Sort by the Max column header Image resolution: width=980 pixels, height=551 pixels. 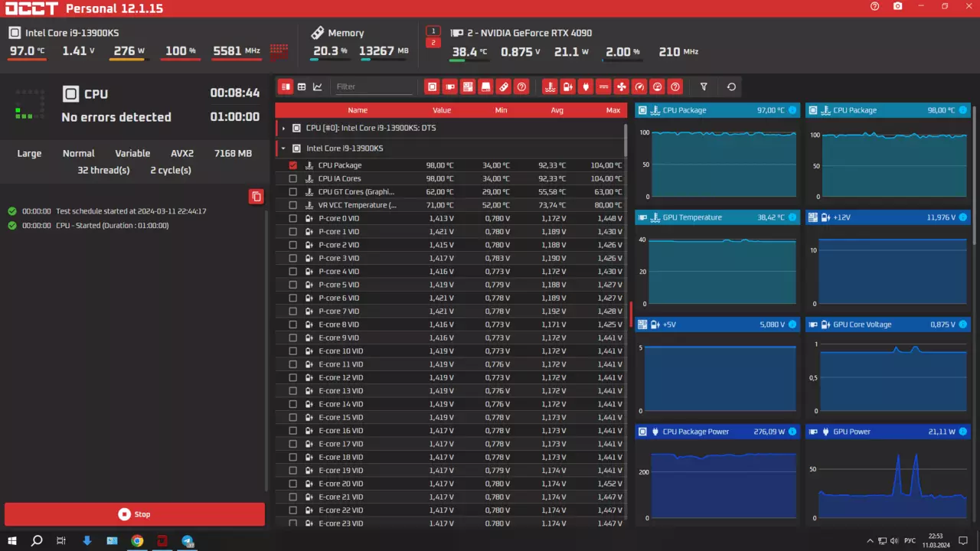(x=612, y=110)
